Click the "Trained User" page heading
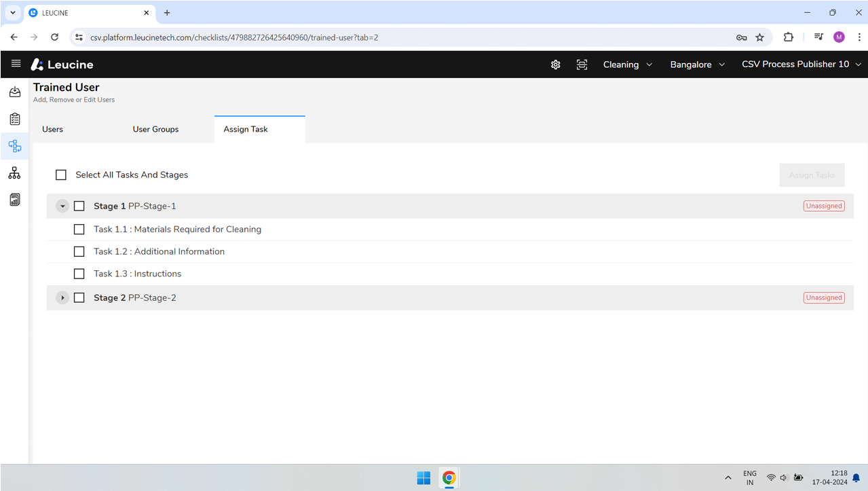This screenshot has width=868, height=491. [67, 88]
